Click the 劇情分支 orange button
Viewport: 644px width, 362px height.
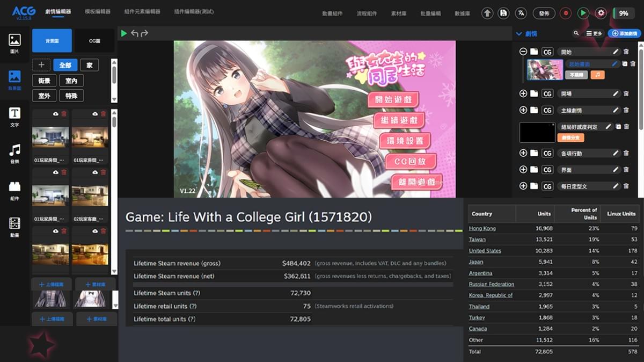click(571, 137)
